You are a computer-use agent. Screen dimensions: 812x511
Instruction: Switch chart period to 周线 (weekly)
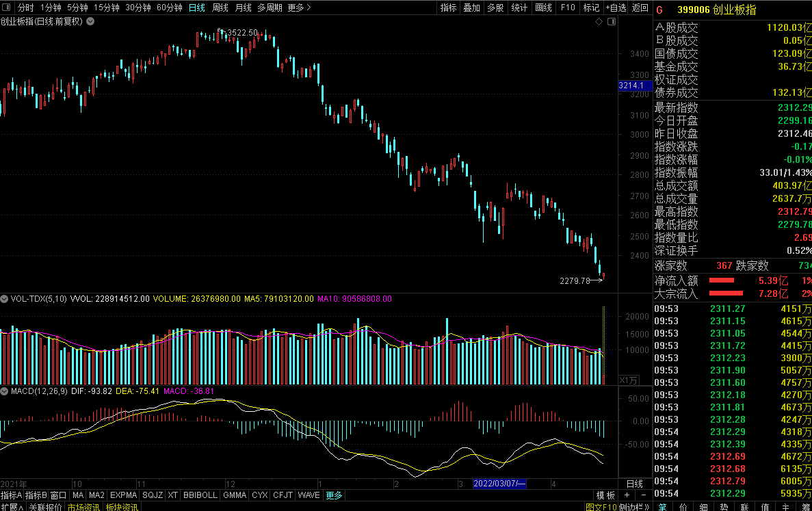tap(220, 8)
